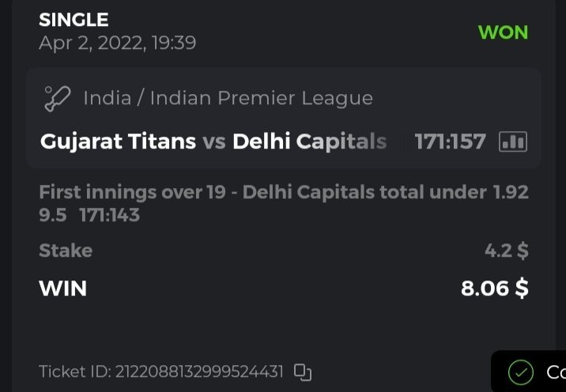Screen dimensions: 566x392
Task: Click the 4.2 $ stake amount
Action: coord(506,251)
